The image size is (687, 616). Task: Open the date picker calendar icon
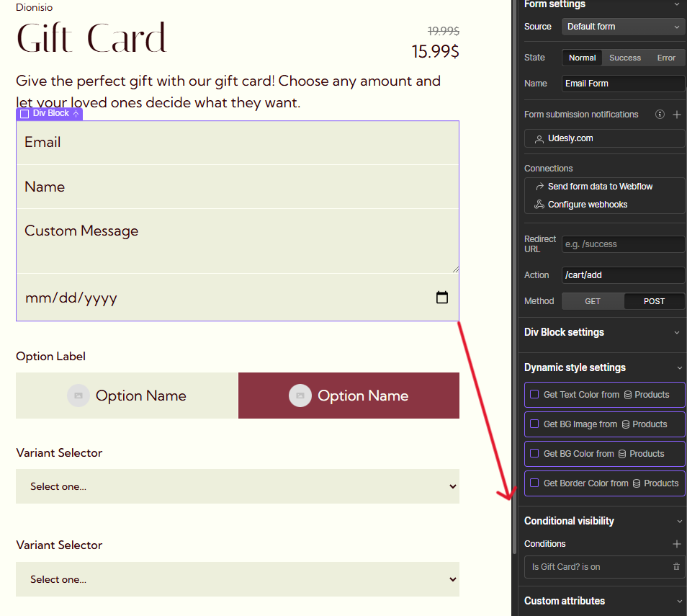[442, 298]
